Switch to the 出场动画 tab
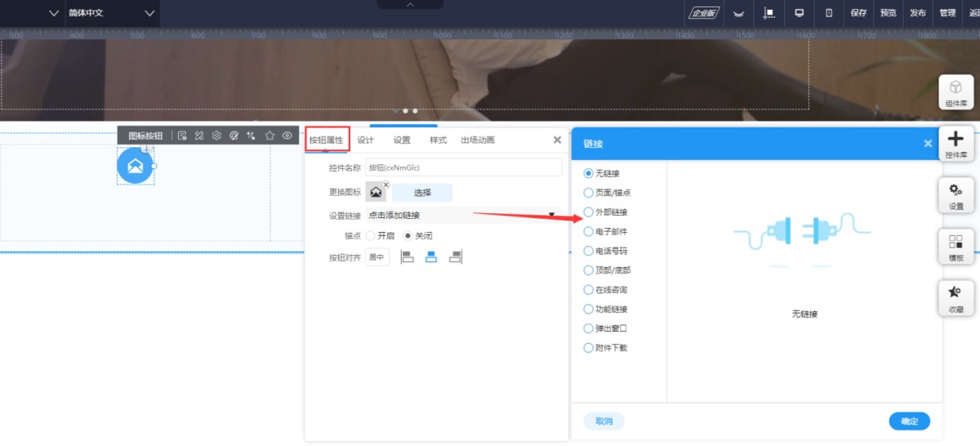 coord(478,140)
